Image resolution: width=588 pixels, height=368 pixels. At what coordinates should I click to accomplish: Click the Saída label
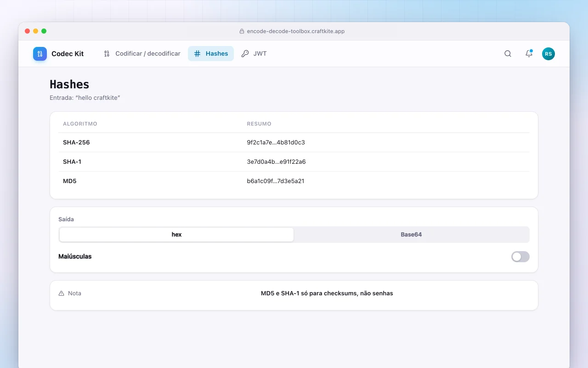[x=66, y=219]
